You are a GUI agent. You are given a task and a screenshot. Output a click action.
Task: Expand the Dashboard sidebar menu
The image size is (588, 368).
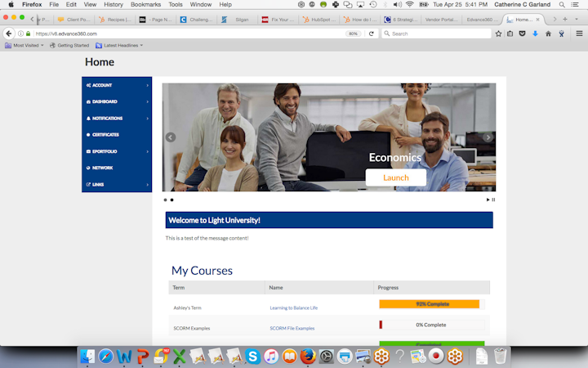coord(117,101)
